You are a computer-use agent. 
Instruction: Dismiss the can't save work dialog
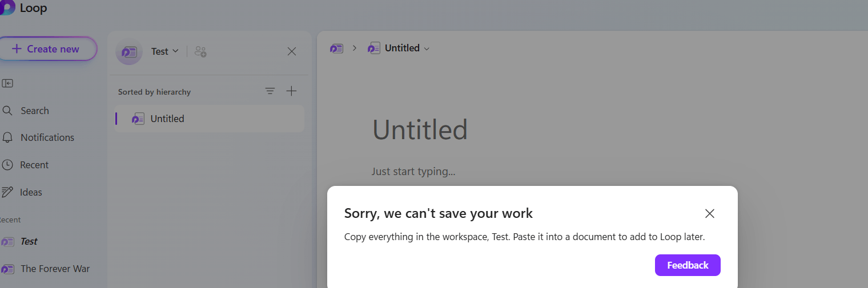[x=710, y=214]
